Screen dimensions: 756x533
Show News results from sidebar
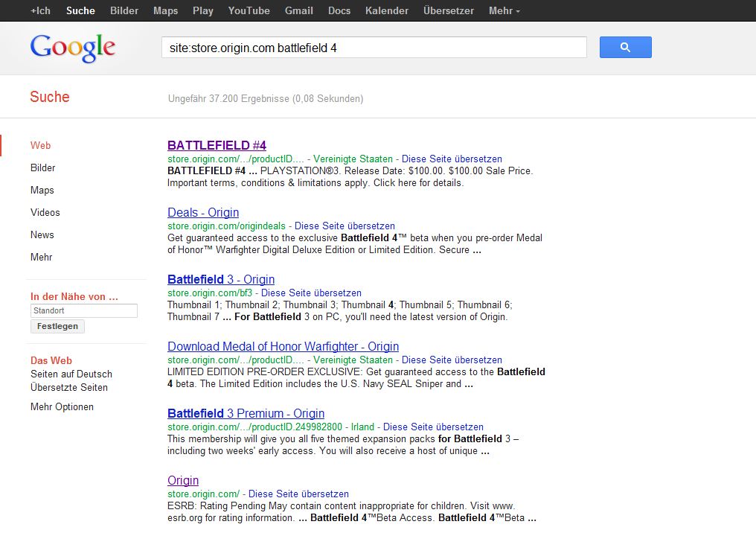42,234
